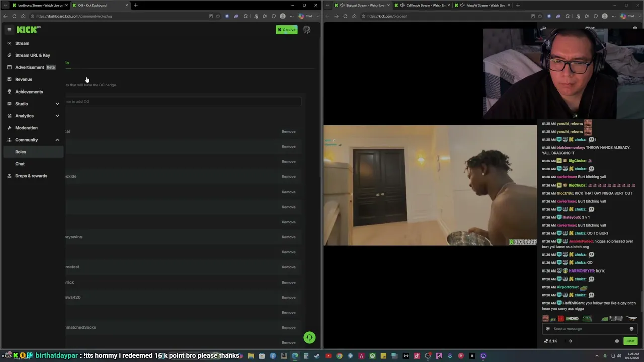Select the OG - Kick Dashboard tab
The height and width of the screenshot is (362, 644).
click(x=100, y=5)
